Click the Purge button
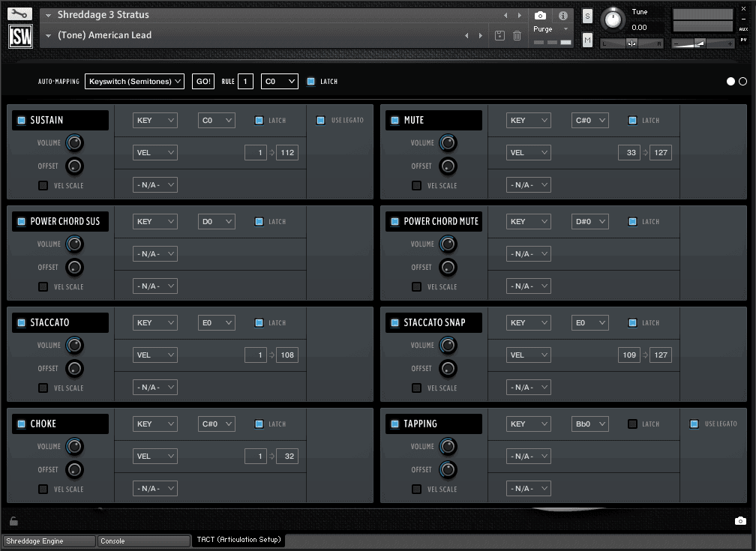The image size is (756, 551). coord(542,28)
